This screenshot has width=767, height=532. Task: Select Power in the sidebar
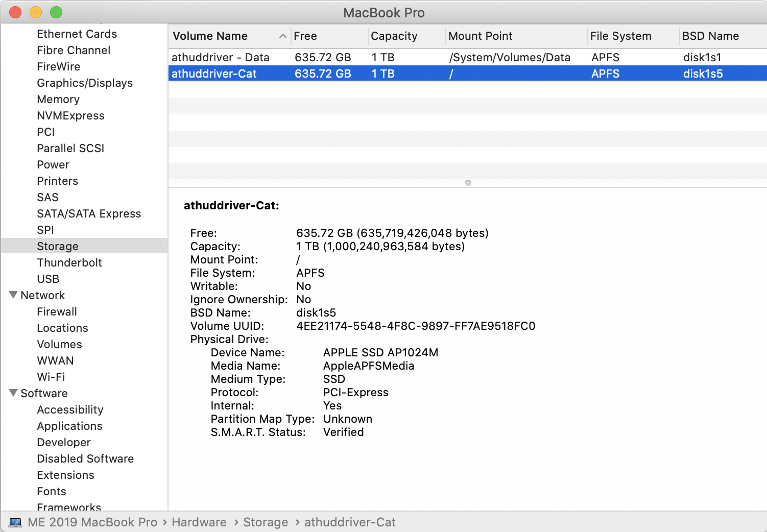tap(53, 164)
